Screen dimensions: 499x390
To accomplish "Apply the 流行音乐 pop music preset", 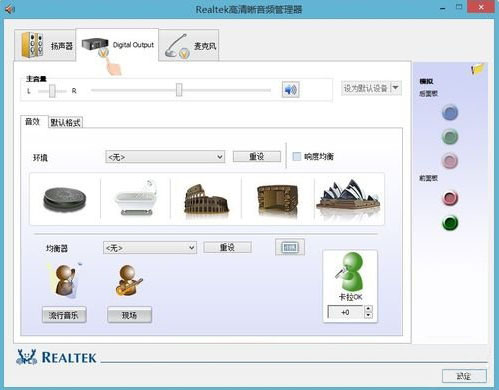I will pos(64,315).
